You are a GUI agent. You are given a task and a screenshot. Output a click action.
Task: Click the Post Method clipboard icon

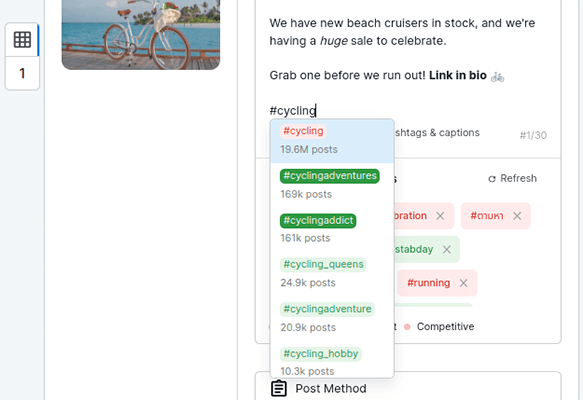pos(279,388)
